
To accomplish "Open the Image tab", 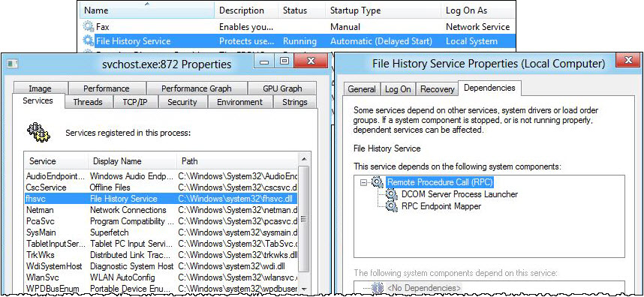I will (x=41, y=88).
